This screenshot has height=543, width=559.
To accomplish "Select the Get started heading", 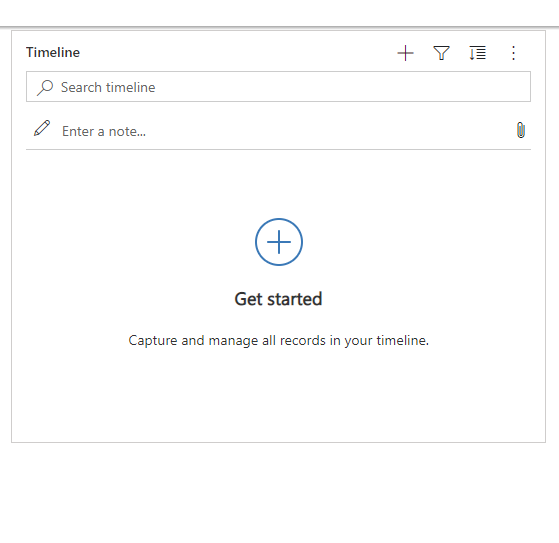I will [278, 299].
